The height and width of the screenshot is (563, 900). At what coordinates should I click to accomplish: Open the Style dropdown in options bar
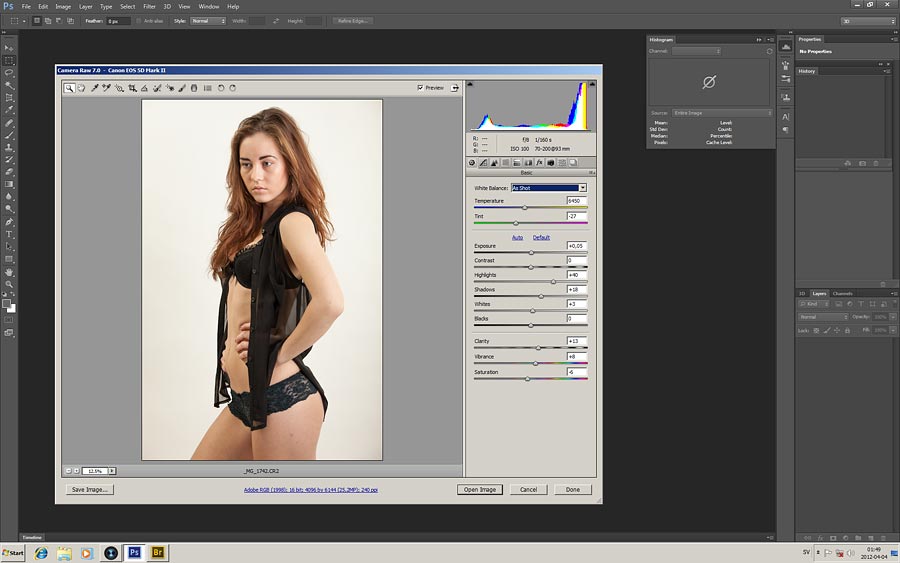tap(208, 20)
